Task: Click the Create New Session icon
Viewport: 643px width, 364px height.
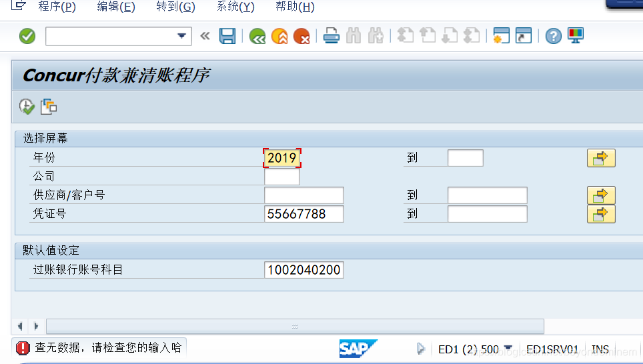Action: (x=501, y=35)
